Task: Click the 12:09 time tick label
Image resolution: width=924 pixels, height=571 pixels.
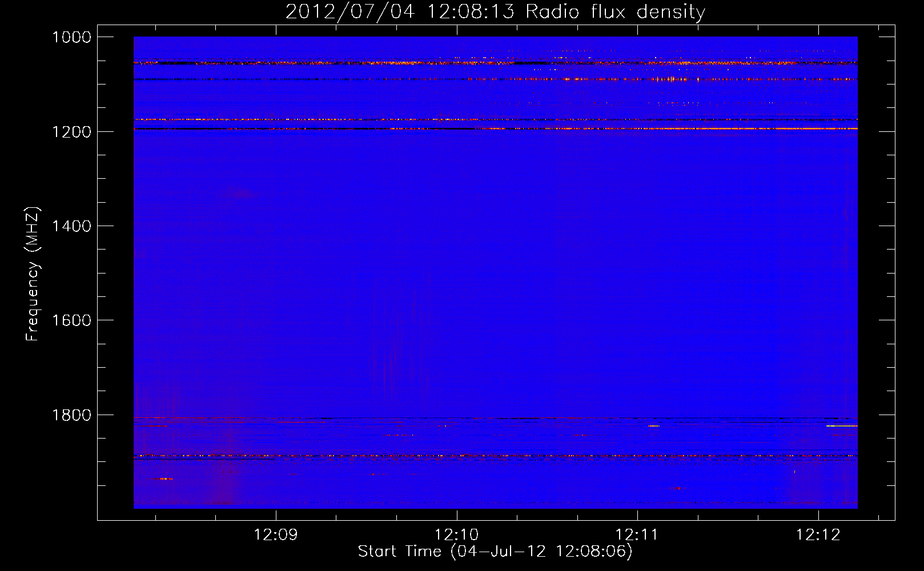Action: click(x=276, y=534)
